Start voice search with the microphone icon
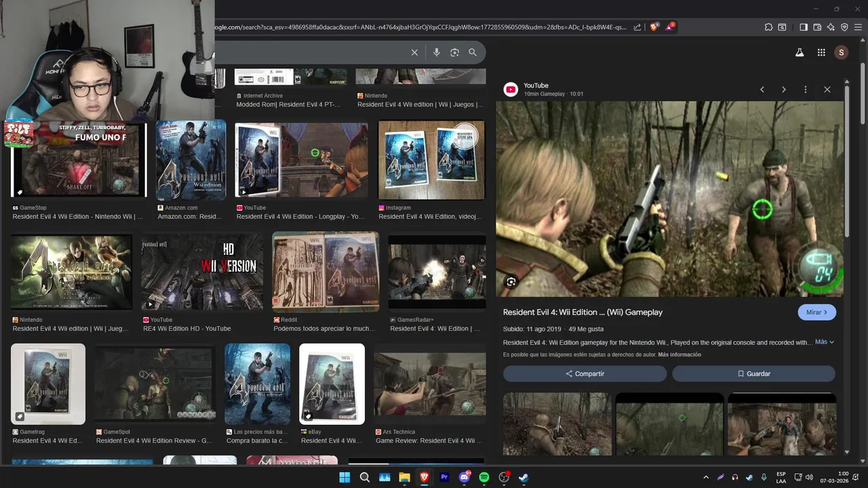The height and width of the screenshot is (488, 868). pos(437,52)
